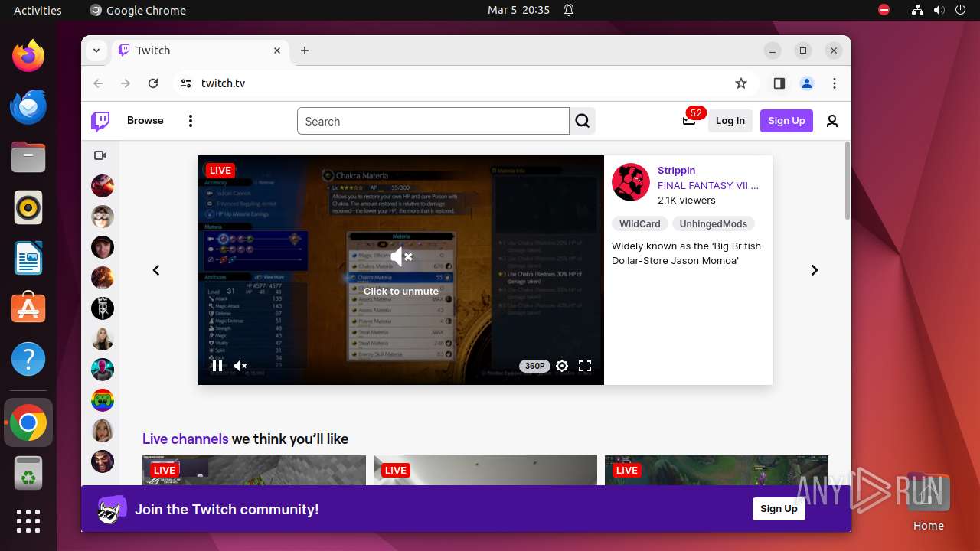Click Sign Up in the purple community banner
Viewport: 980px width, 551px height.
click(x=779, y=509)
